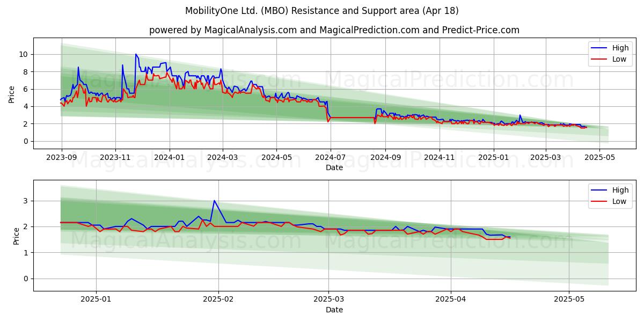Click the '2023-11' x-axis label in the top chart
This screenshot has height=322, width=644.
pyautogui.click(x=115, y=158)
